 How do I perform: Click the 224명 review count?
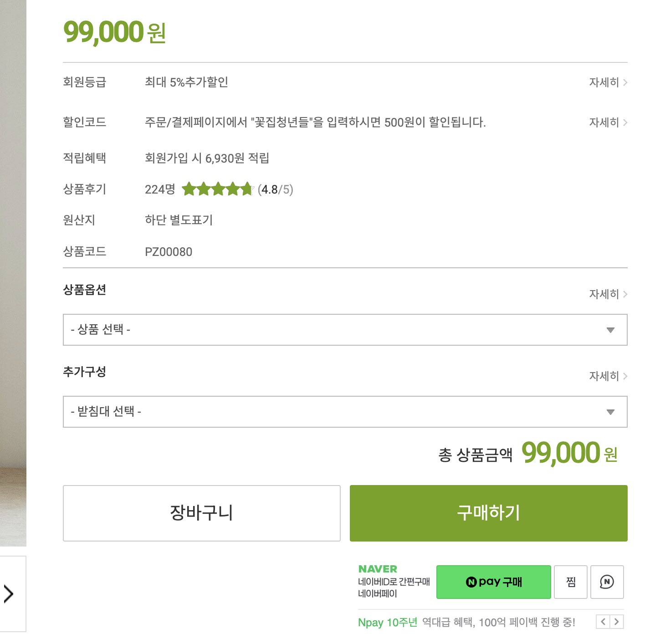160,189
